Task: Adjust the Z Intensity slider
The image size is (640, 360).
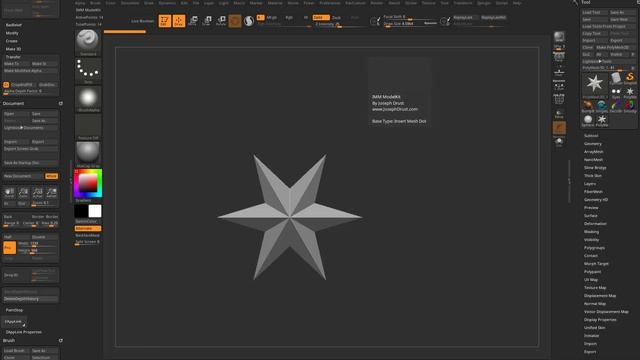Action: 340,24
